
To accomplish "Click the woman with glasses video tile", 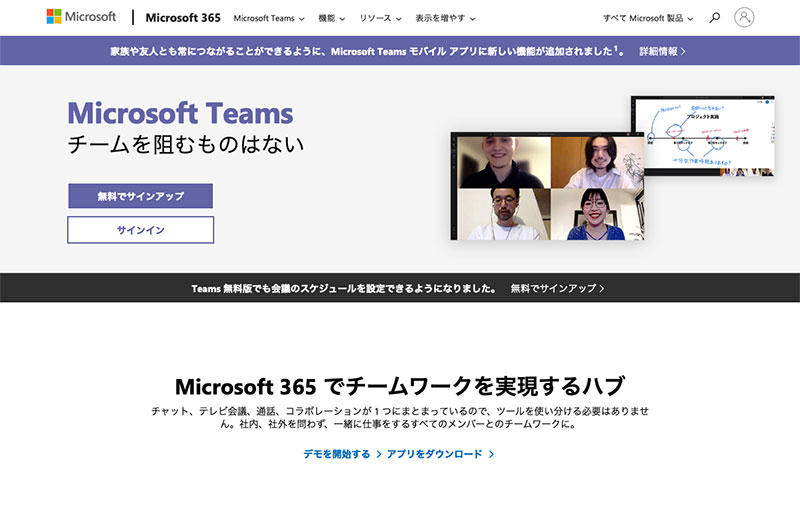I will 596,214.
